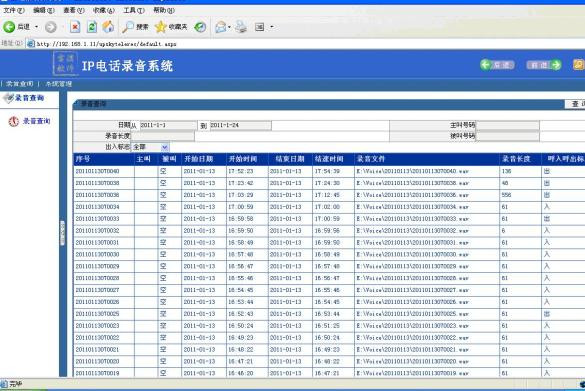Click the Print icon in toolbar
This screenshot has width=585, height=391.
point(241,27)
